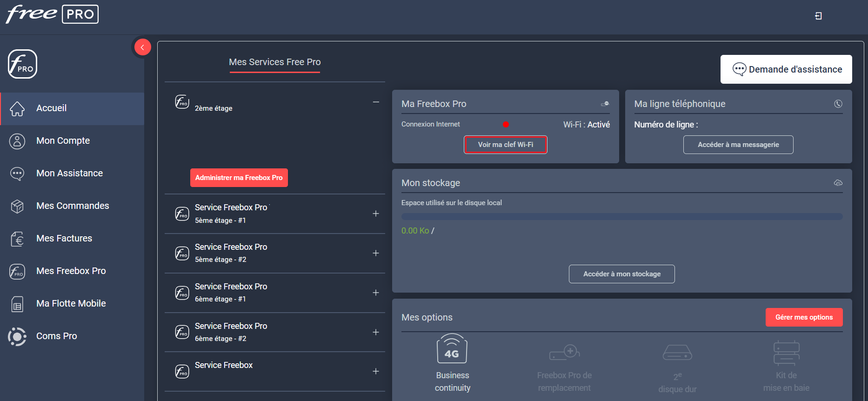868x401 pixels.
Task: Click the 0.00 Ko storage value
Action: pos(415,231)
